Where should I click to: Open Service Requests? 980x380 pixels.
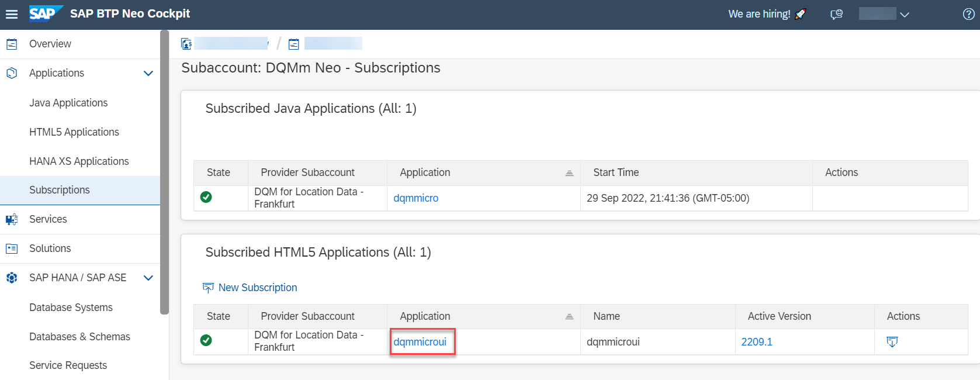click(68, 365)
